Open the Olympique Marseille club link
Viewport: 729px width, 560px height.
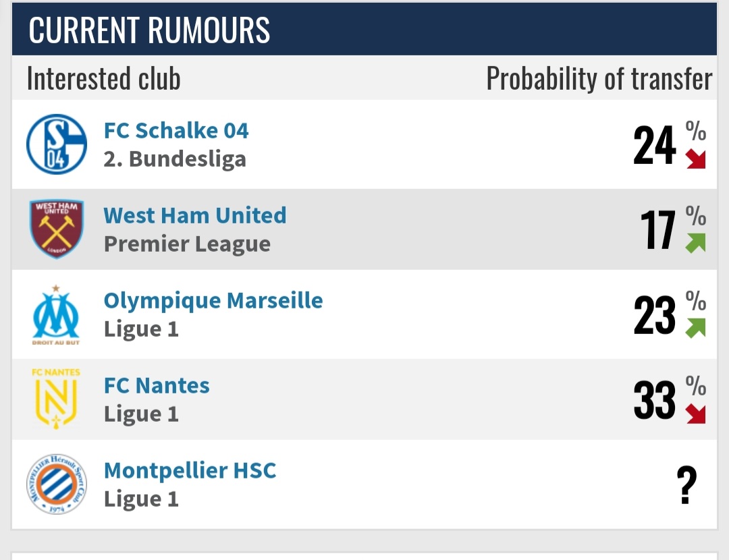[x=213, y=301]
